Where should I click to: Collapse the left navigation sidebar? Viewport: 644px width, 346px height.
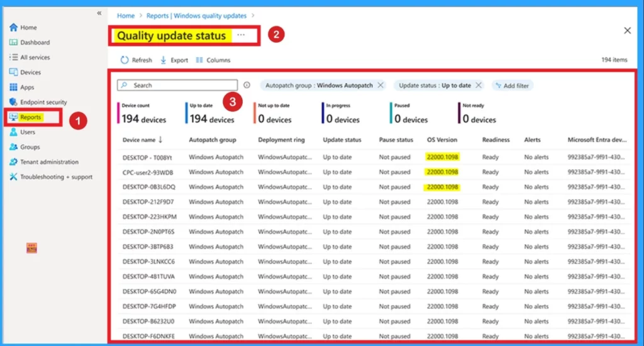click(x=99, y=13)
